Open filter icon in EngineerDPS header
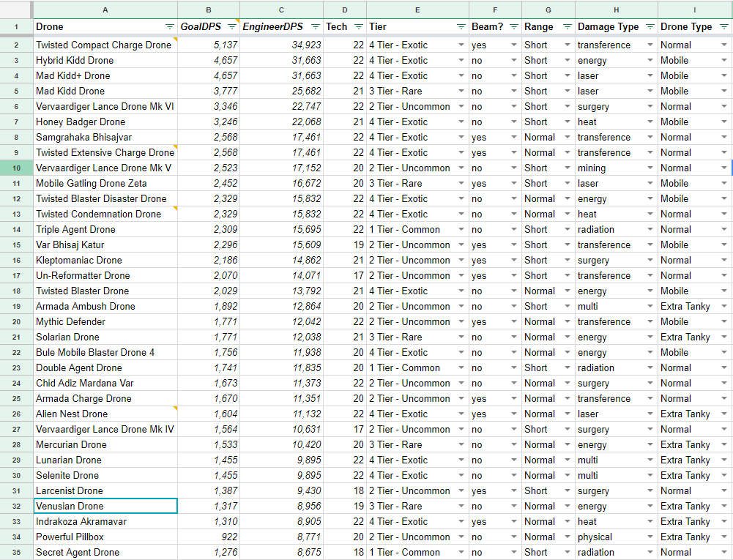The width and height of the screenshot is (733, 560). [315, 27]
